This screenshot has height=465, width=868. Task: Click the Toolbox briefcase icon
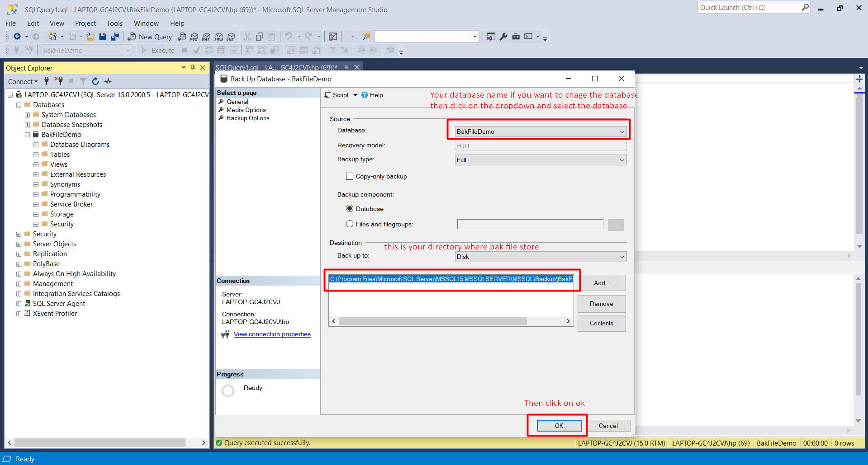click(x=516, y=37)
